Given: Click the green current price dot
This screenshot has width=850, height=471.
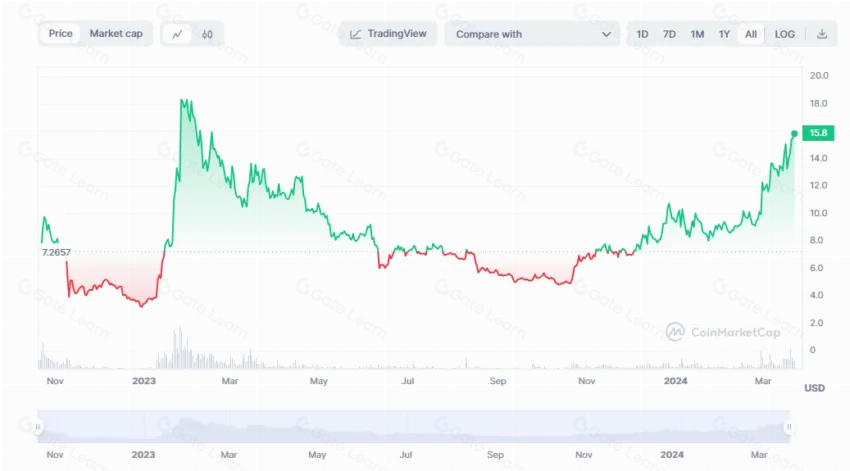Looking at the screenshot, I should (795, 133).
